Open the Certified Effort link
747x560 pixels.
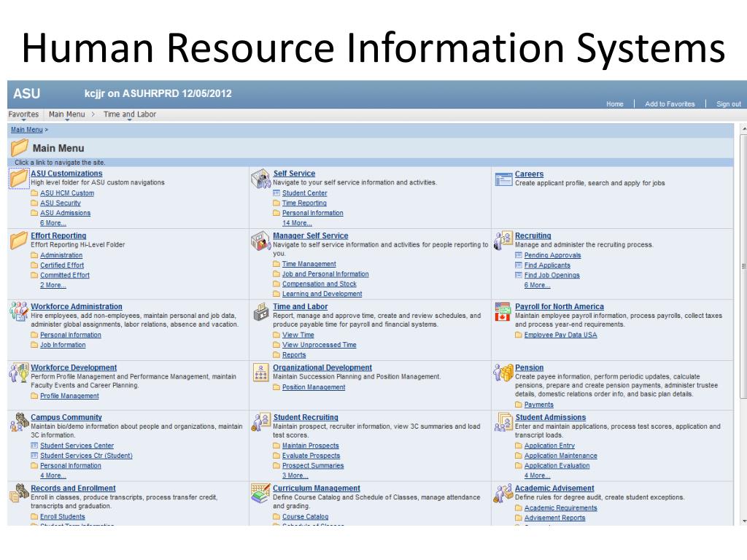62,265
